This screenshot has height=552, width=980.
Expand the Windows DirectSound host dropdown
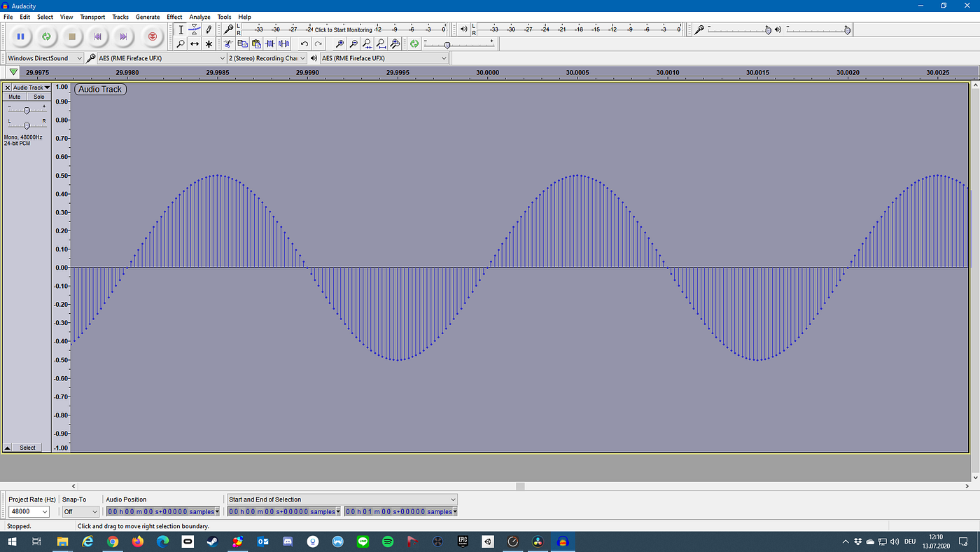coord(79,57)
